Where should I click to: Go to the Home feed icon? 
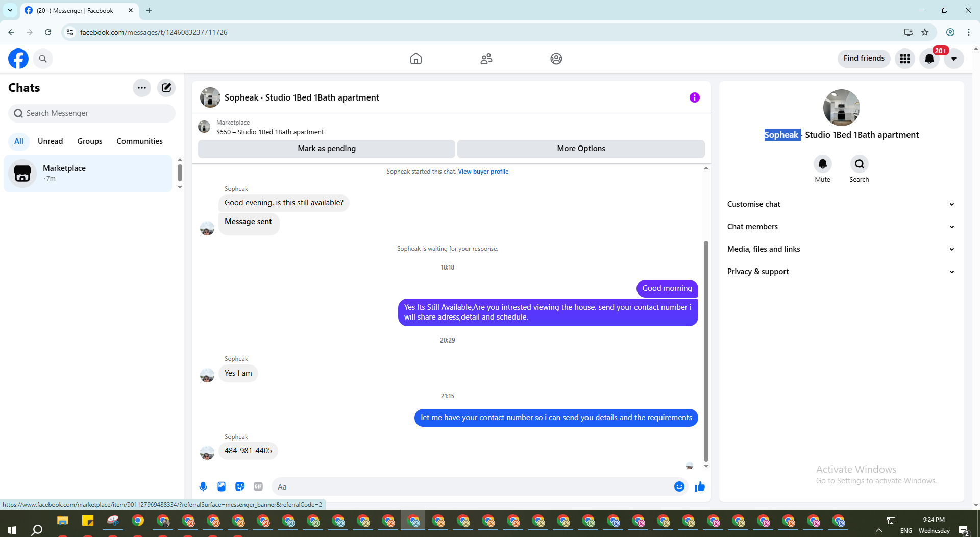(x=416, y=59)
